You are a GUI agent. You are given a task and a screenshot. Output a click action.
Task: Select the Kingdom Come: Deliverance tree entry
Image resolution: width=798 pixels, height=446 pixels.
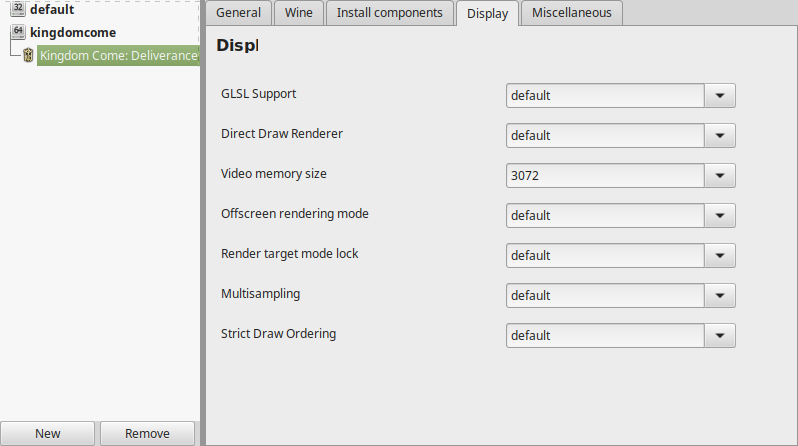[119, 55]
